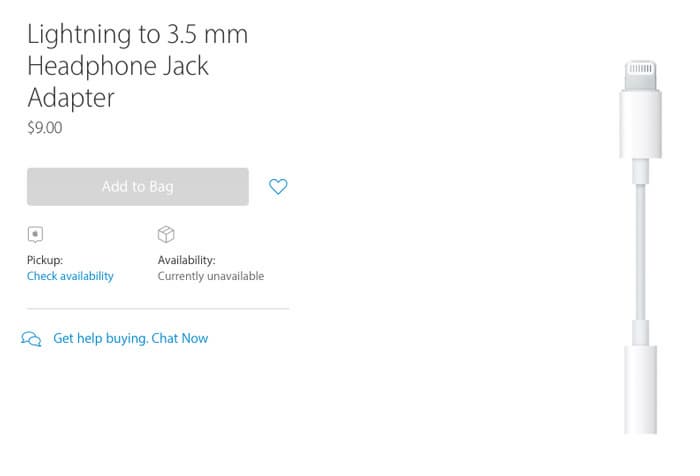Screen dimensions: 700x476
Task: Click the Apple Store pickup icon
Action: (x=36, y=234)
